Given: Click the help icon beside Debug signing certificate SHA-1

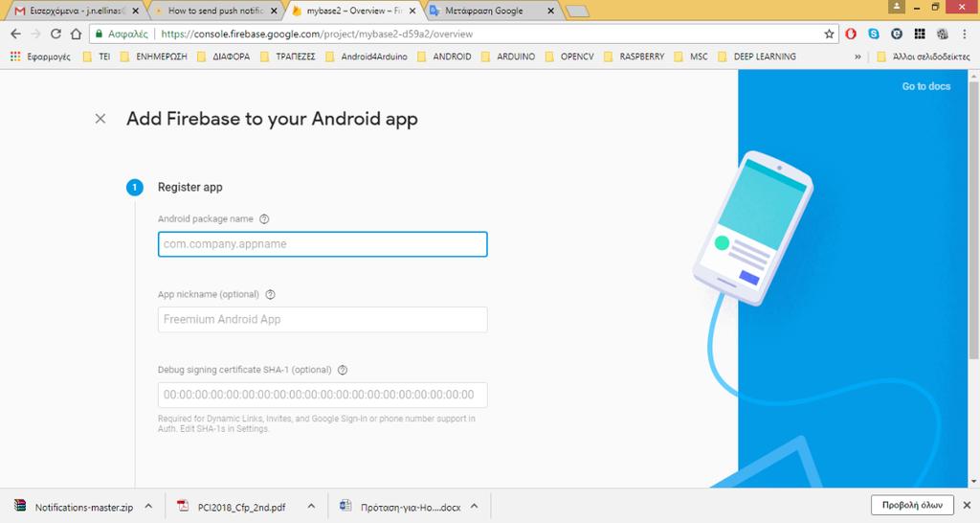Looking at the screenshot, I should 343,370.
